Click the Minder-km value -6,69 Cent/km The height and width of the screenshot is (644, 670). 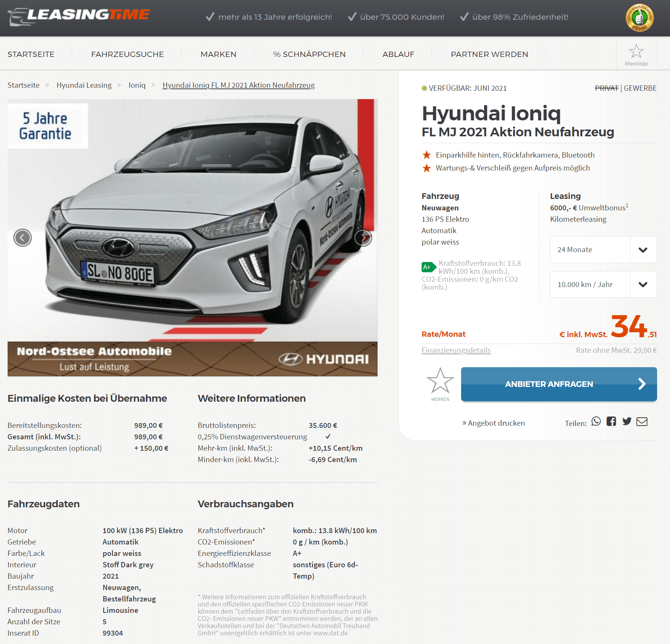click(x=333, y=459)
